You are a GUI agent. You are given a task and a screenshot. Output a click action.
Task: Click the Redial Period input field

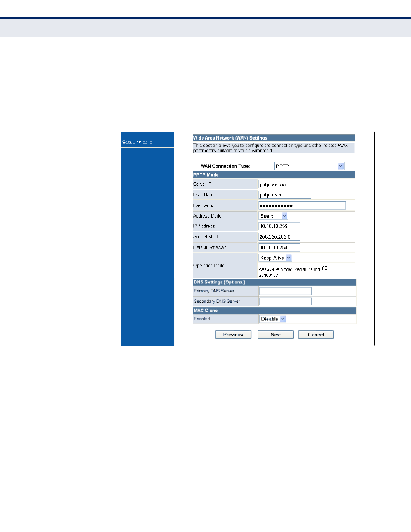(329, 268)
